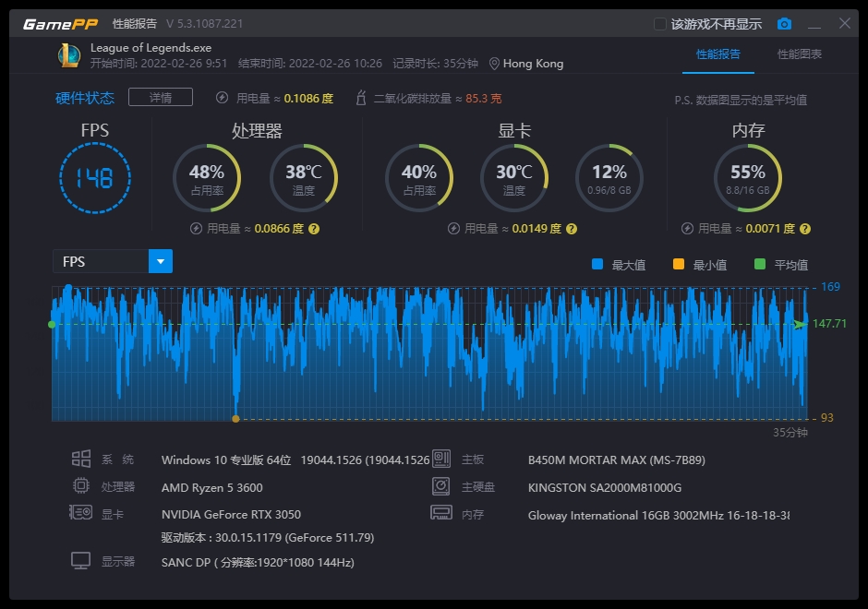Click the green average value legend swatch

[x=760, y=265]
